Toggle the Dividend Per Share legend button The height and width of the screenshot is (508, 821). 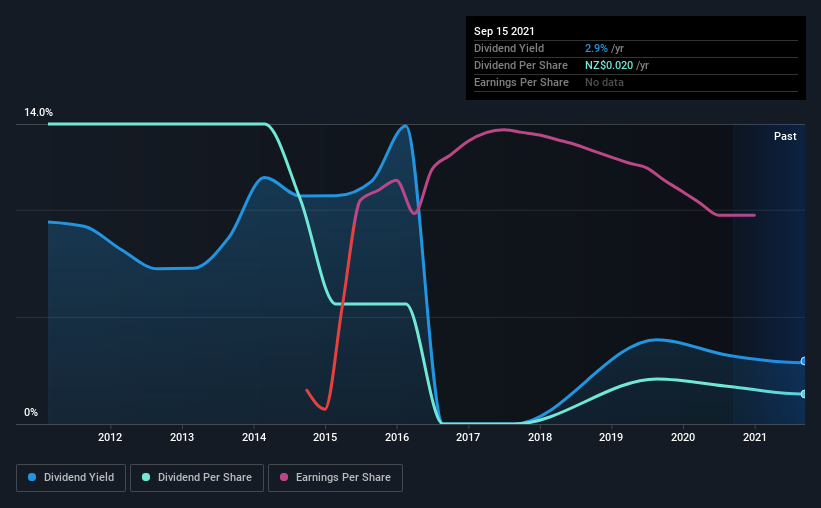[197, 478]
